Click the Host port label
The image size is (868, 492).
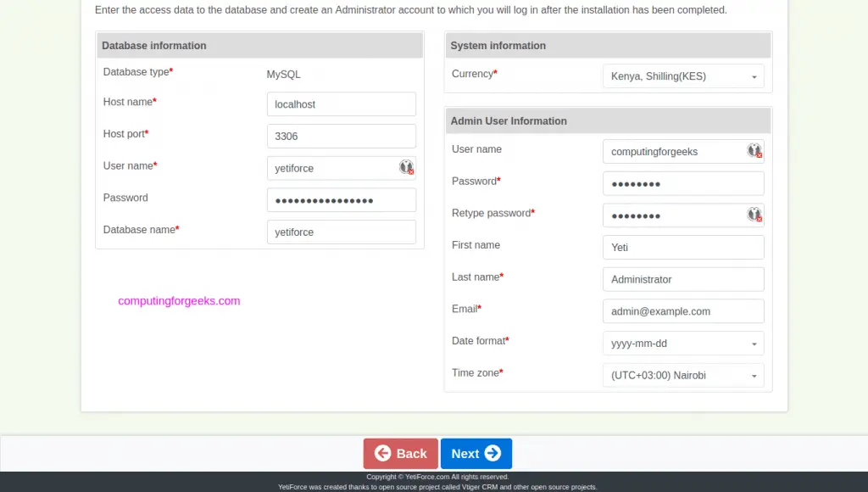[125, 134]
